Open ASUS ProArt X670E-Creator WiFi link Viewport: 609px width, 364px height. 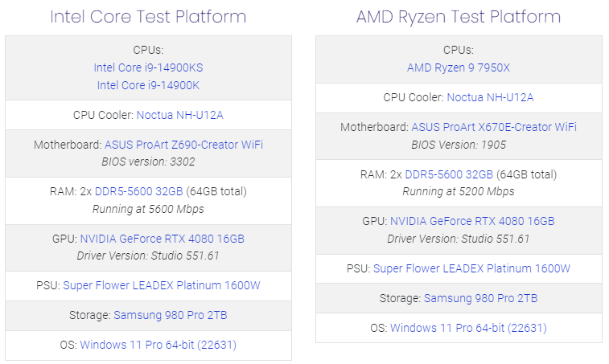pyautogui.click(x=494, y=127)
